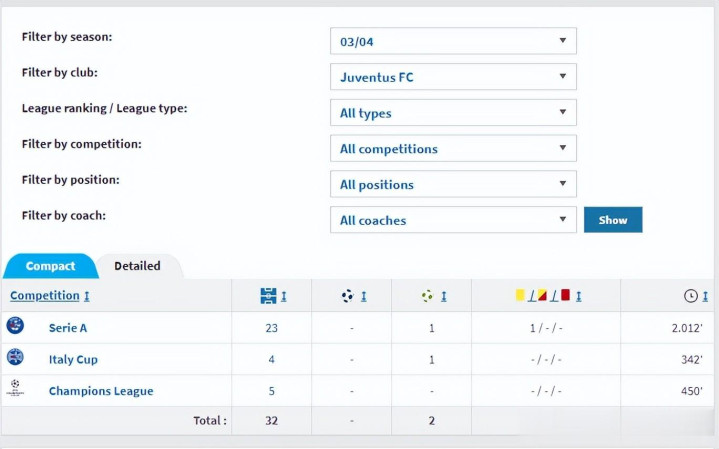The width and height of the screenshot is (719, 449).
Task: Open the Champions League competition link
Action: [x=101, y=391]
